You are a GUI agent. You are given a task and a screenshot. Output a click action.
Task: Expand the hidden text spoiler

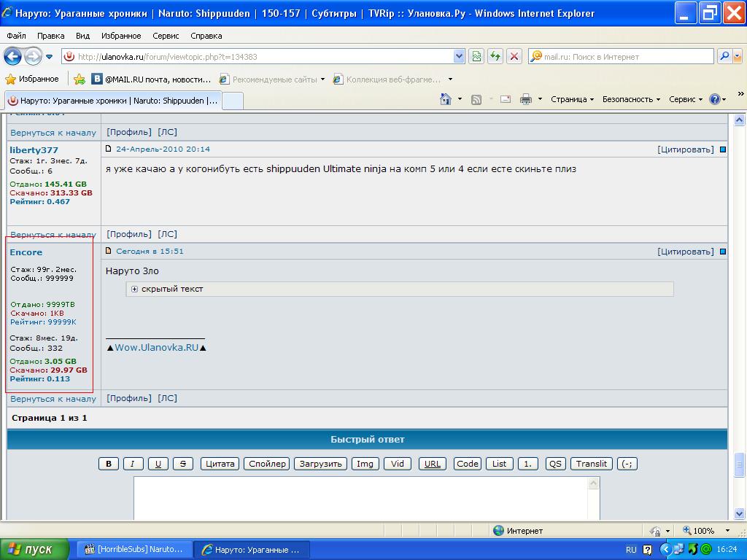tap(135, 289)
